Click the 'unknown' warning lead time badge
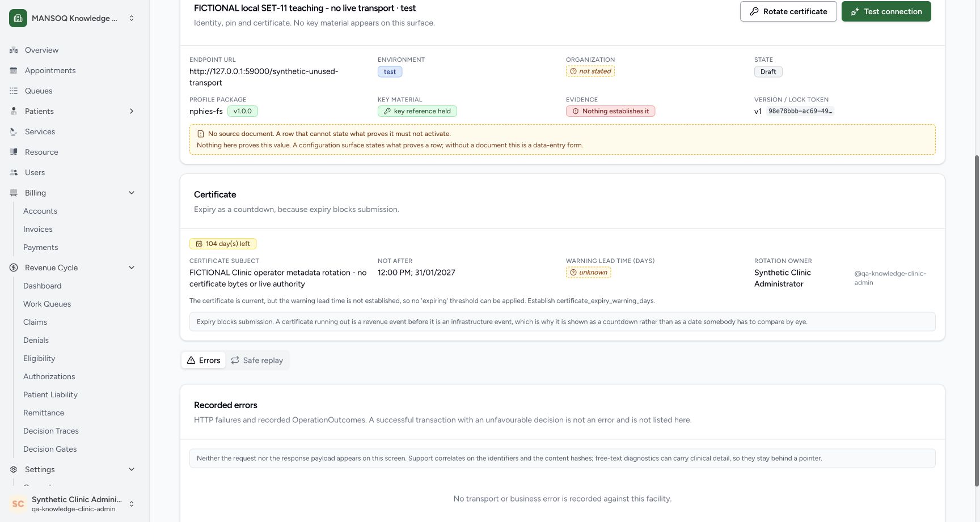This screenshot has width=980, height=522. click(x=588, y=273)
